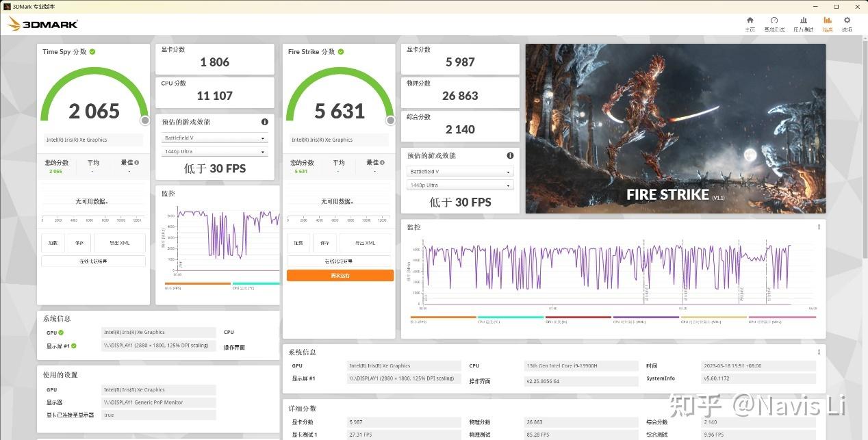This screenshot has height=440, width=868.
Task: Open 预估的游戏效能 info icon in Time Spy panel
Action: tap(265, 122)
